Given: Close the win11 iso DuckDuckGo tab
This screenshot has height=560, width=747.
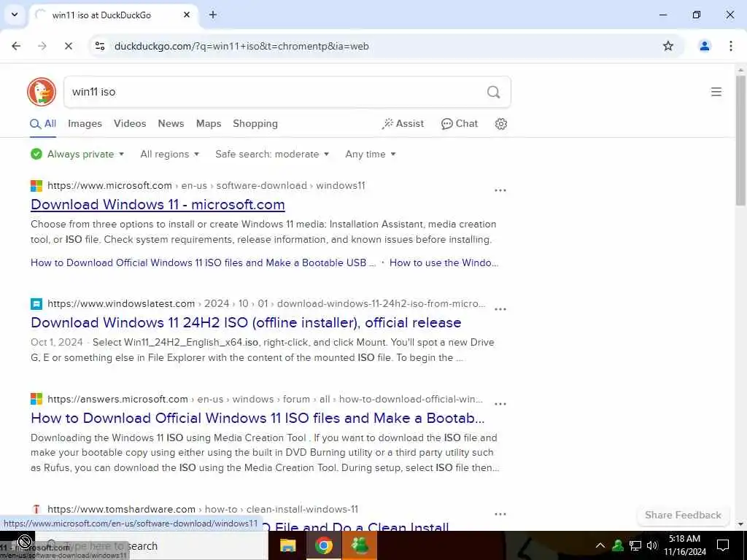Looking at the screenshot, I should click(x=187, y=15).
